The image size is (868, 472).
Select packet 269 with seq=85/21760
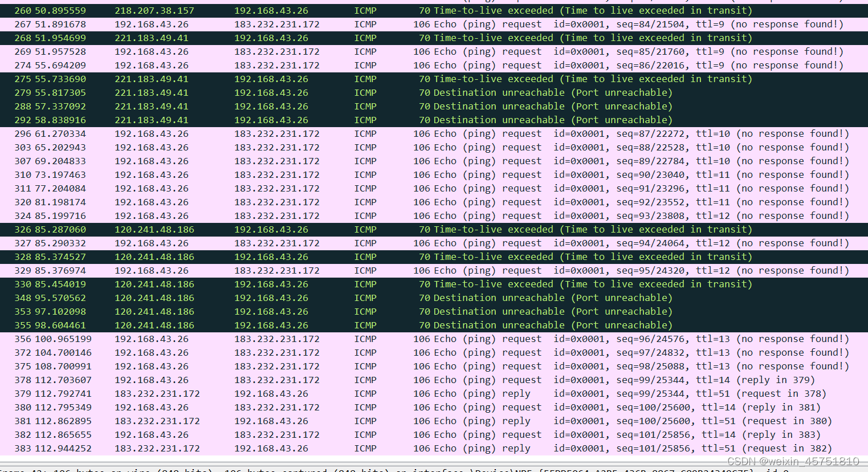434,52
